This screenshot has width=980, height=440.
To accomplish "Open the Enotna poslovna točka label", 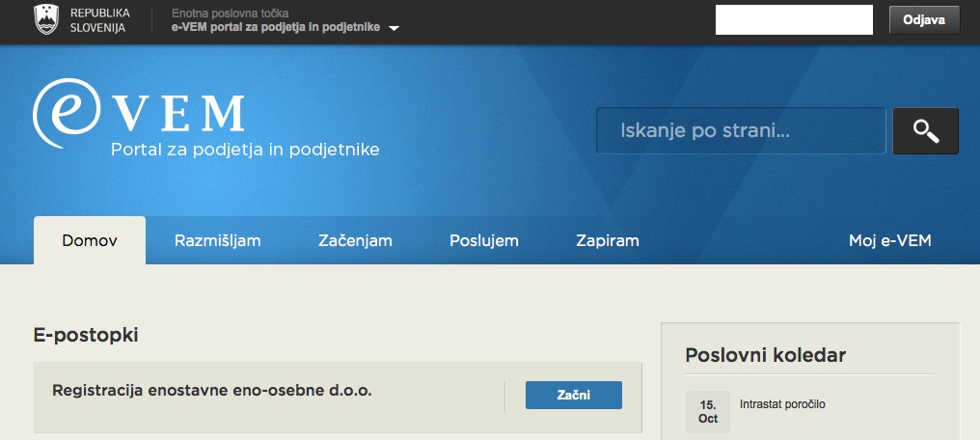I will [x=232, y=14].
